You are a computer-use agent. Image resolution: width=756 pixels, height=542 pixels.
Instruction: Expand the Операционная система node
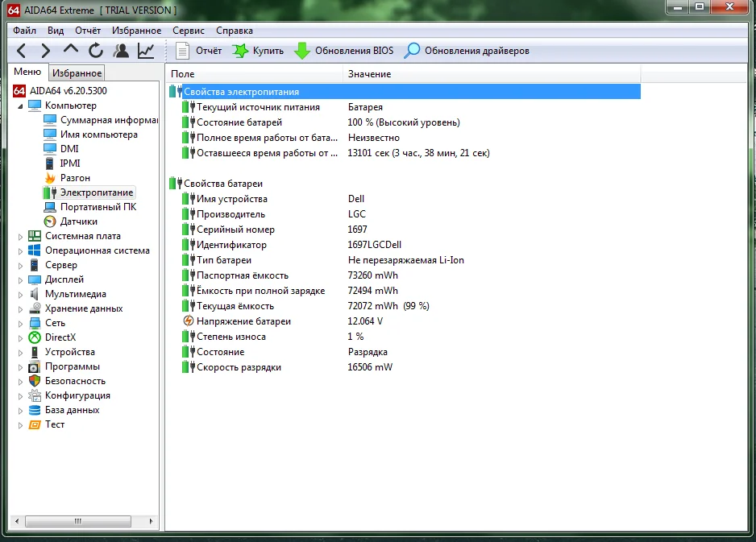tap(20, 251)
